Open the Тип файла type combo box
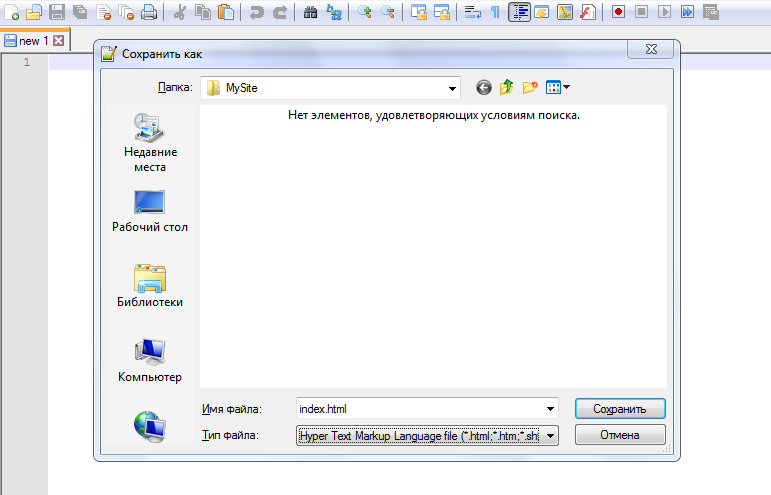 (x=427, y=436)
